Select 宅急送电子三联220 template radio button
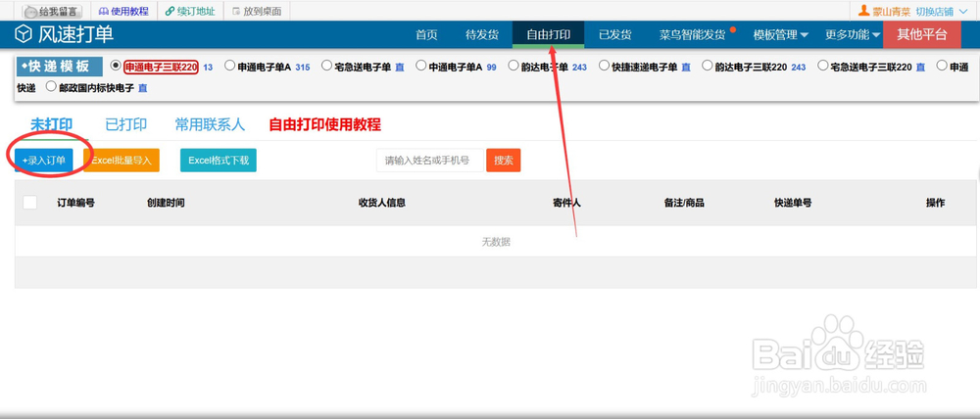The width and height of the screenshot is (980, 419). [822, 66]
